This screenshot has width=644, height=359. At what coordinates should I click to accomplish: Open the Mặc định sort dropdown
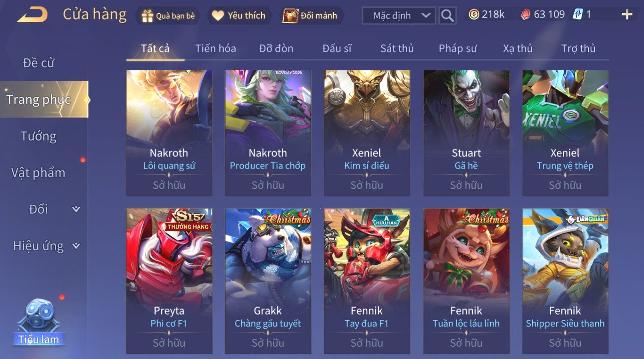click(399, 16)
